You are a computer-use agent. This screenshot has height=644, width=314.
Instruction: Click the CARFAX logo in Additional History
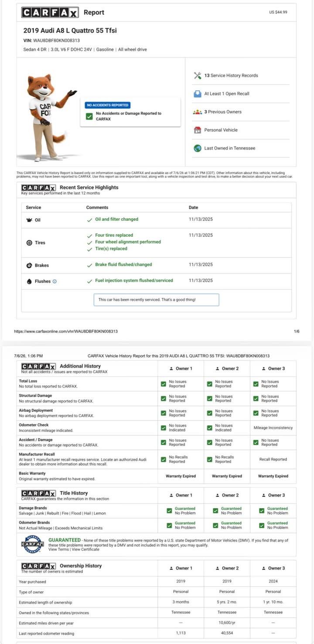pos(38,366)
